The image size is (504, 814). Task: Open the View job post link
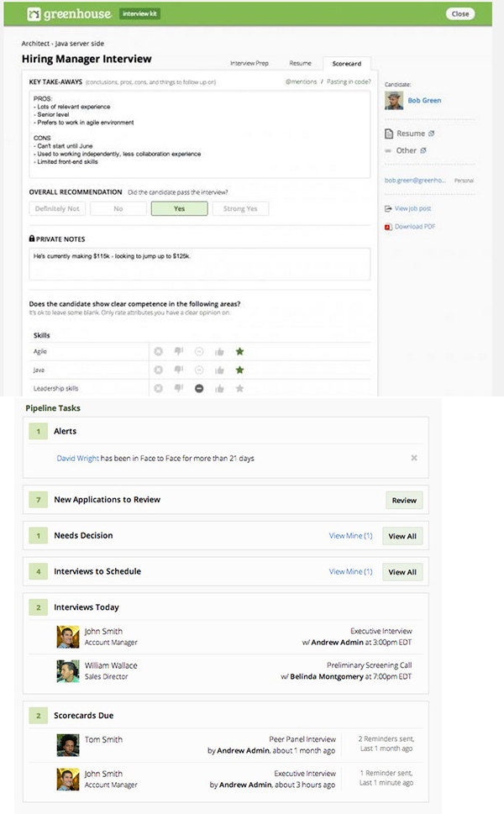tap(412, 208)
